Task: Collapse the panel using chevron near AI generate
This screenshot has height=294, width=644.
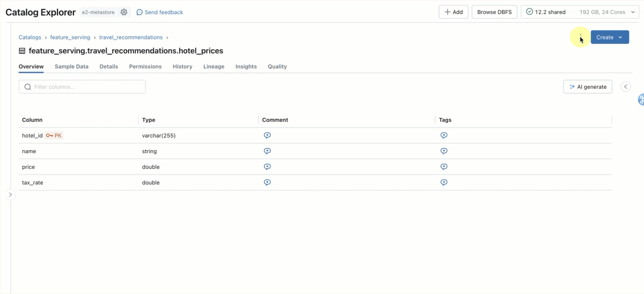Action: [626, 86]
